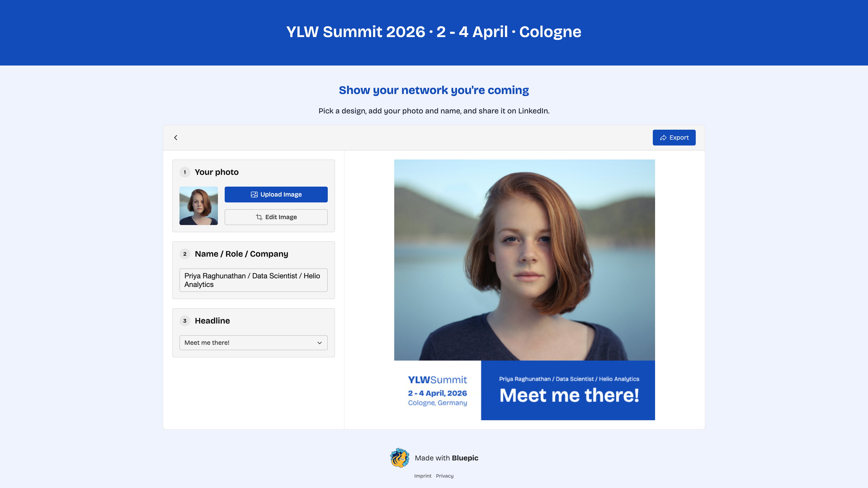
Task: Click the Bluepic mascot logo in footer
Action: 400,458
